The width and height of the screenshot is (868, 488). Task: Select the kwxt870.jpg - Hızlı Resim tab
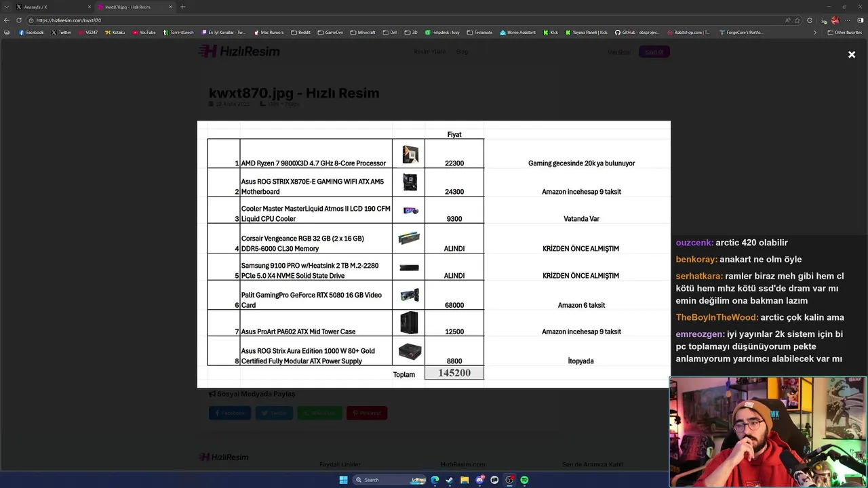(134, 7)
